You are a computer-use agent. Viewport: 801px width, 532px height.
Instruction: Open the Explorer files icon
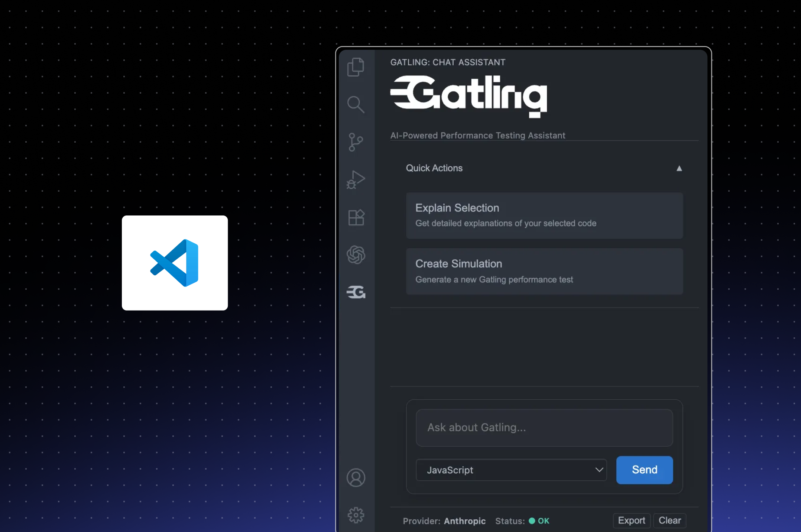pyautogui.click(x=356, y=67)
